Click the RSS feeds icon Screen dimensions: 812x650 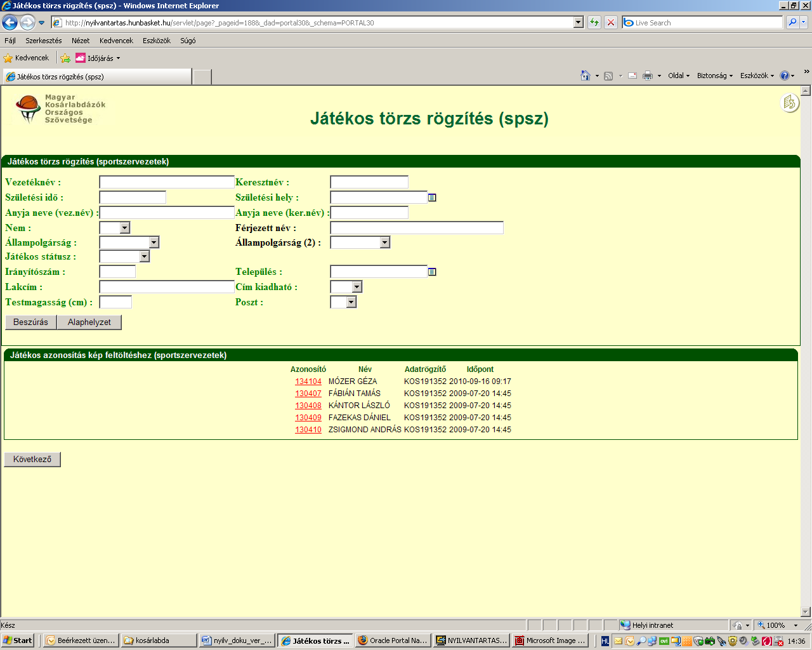(x=608, y=76)
